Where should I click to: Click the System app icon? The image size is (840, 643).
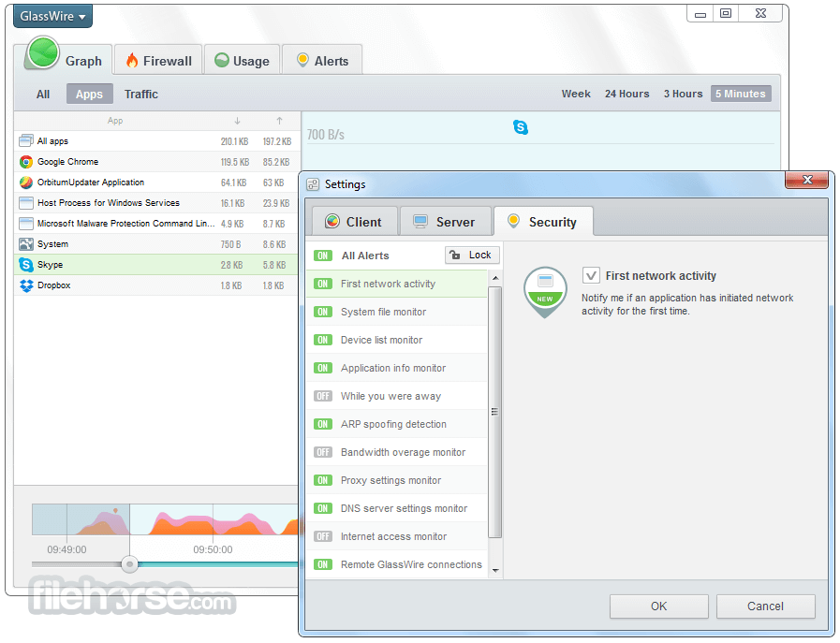25,244
